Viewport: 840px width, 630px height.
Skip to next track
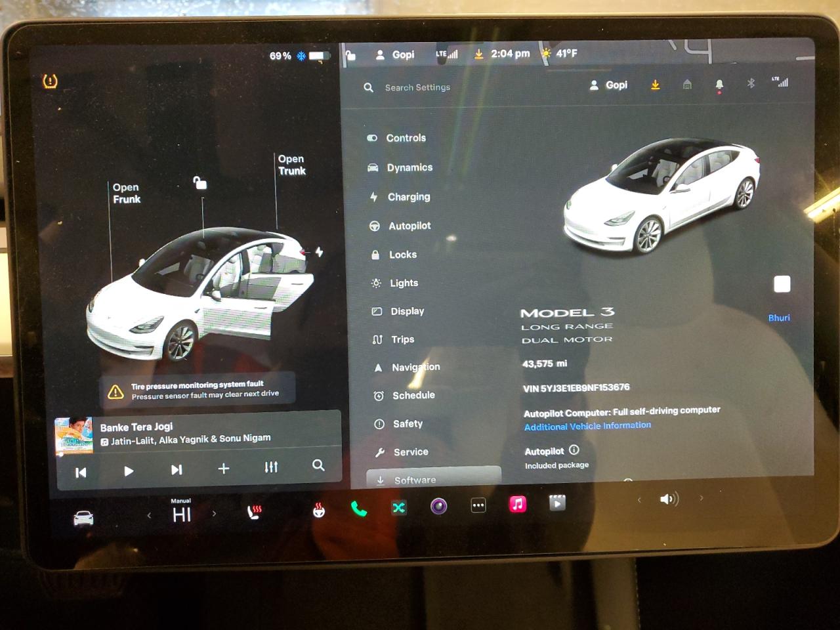point(177,469)
